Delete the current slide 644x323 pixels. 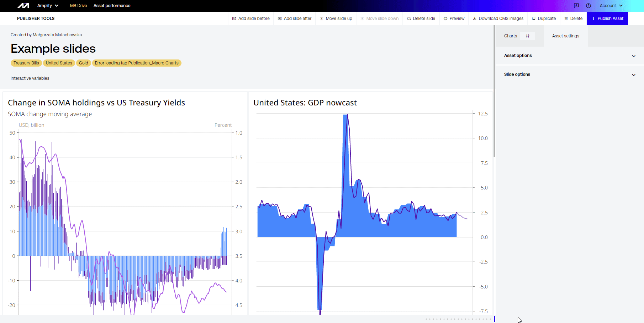421,19
